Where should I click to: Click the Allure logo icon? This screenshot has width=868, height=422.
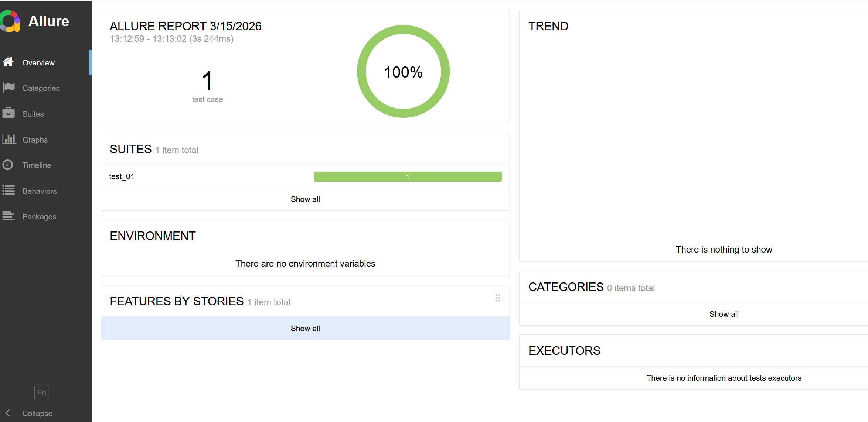pyautogui.click(x=10, y=21)
